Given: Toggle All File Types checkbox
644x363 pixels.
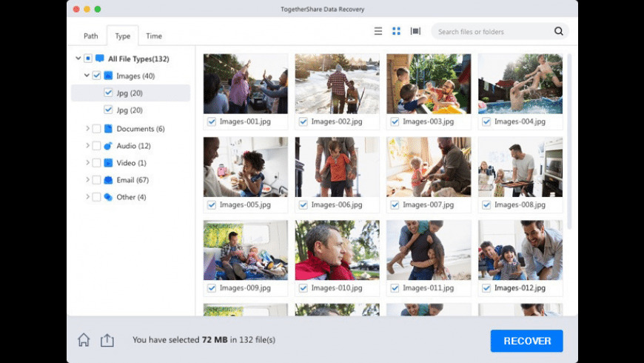Looking at the screenshot, I should coord(88,59).
